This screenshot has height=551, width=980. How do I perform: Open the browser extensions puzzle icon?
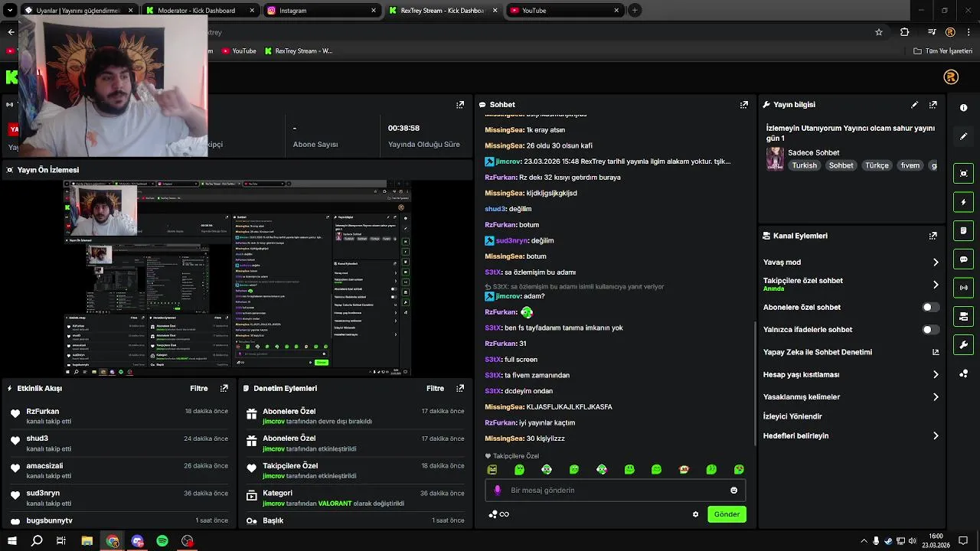pos(905,32)
